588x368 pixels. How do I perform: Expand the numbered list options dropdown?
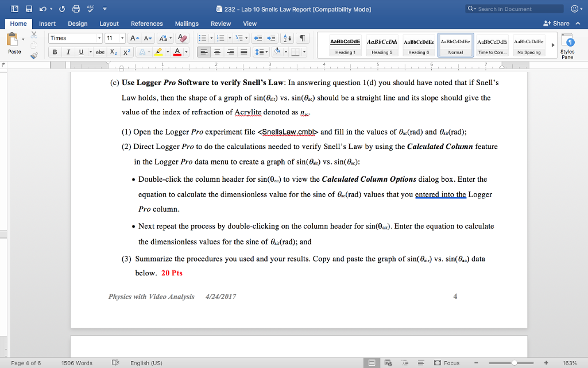point(230,39)
